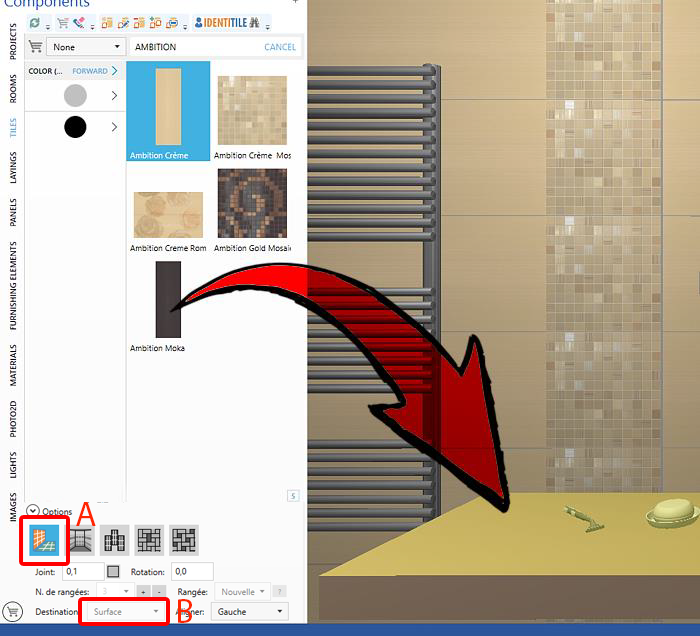Go FORWARD in the color filter
The height and width of the screenshot is (636, 700).
pyautogui.click(x=95, y=71)
